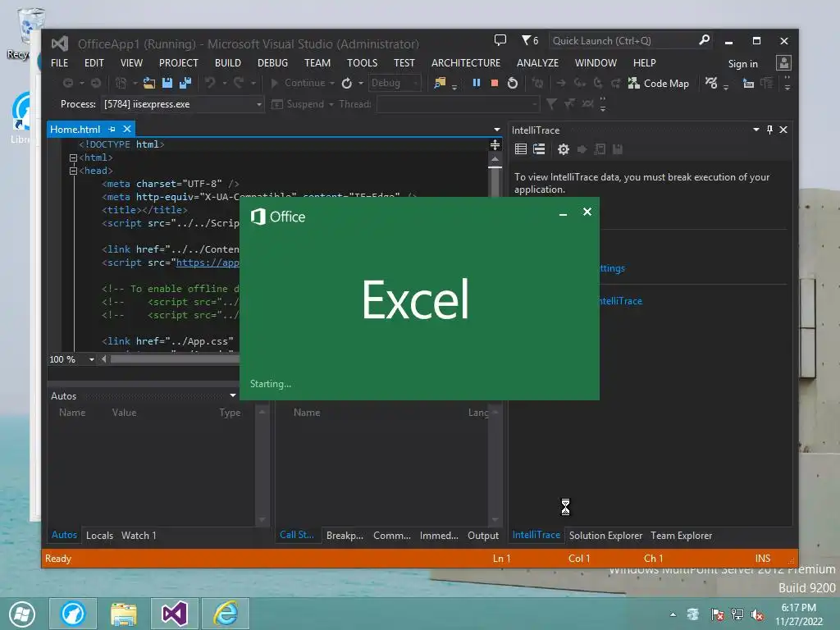Open the editor zoom 100 % dropdown
840x630 pixels.
click(x=92, y=359)
